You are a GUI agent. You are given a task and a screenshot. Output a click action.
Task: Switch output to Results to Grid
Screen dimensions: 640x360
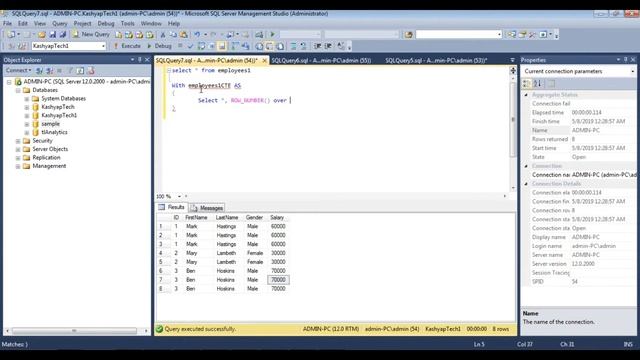(270, 46)
